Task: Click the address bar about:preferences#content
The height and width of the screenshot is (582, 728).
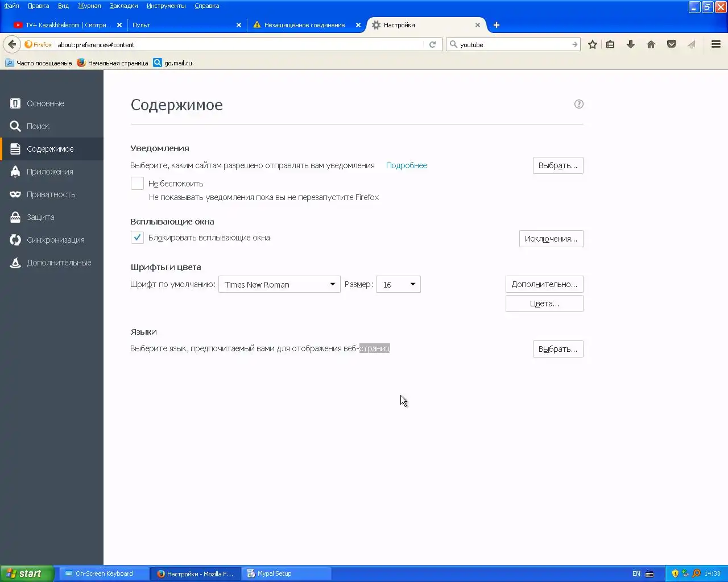Action: click(239, 44)
